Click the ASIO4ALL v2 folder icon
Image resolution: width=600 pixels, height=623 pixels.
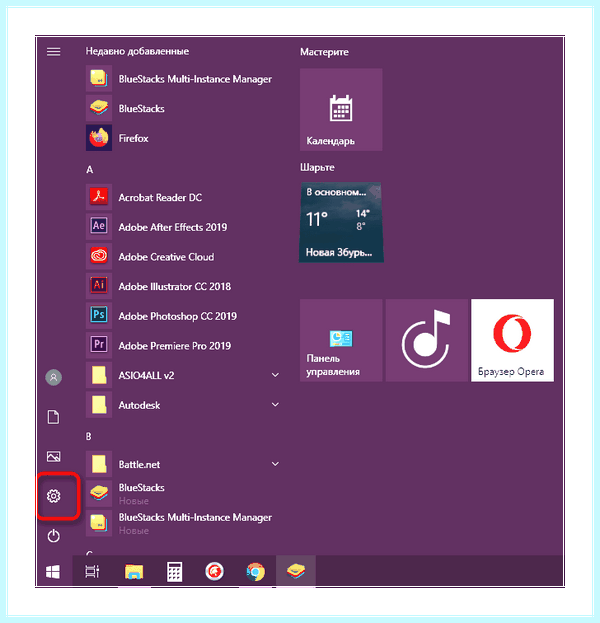tap(99, 375)
